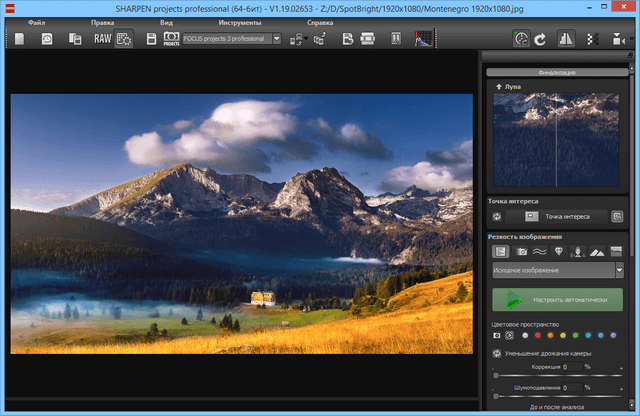
Task: Open the Инструменты menu
Action: pyautogui.click(x=238, y=21)
